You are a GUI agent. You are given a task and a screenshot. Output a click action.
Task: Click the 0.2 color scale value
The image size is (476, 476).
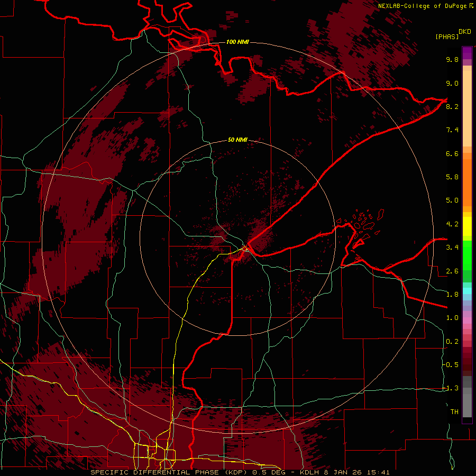pyautogui.click(x=452, y=342)
